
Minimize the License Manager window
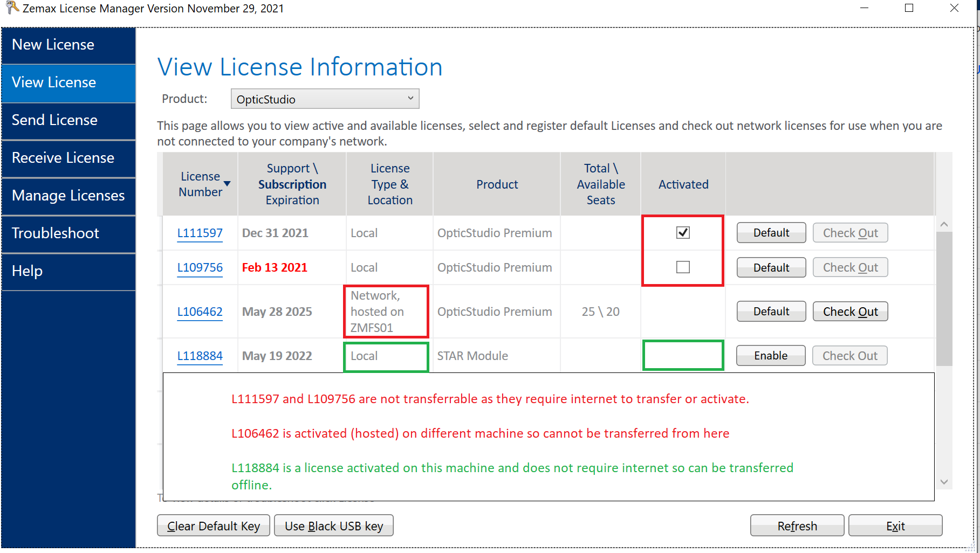[864, 8]
